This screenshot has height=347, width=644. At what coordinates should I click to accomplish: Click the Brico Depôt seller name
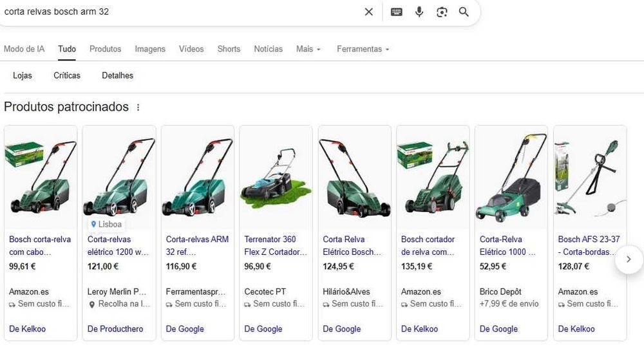tap(500, 292)
